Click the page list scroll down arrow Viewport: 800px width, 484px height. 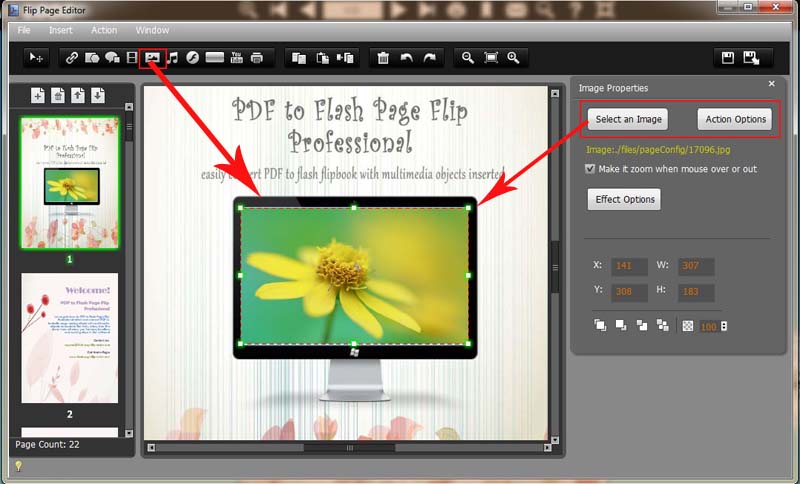[129, 434]
